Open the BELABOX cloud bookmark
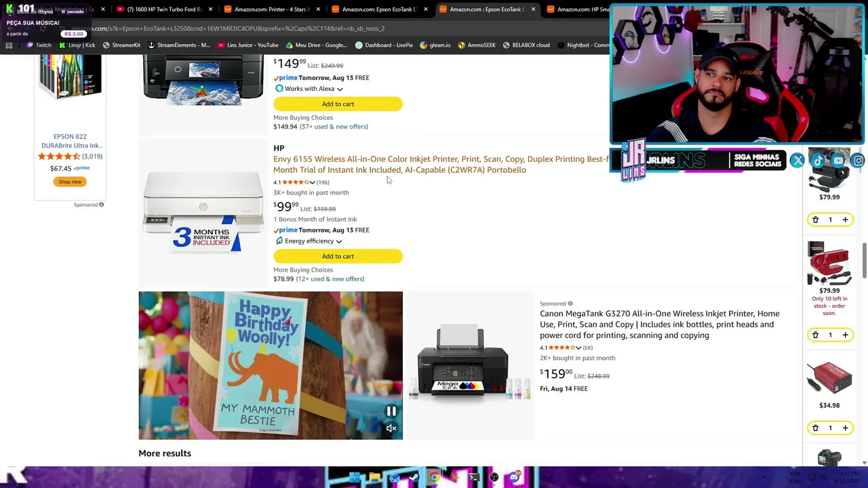Screen dimensions: 868x488 pos(526,45)
